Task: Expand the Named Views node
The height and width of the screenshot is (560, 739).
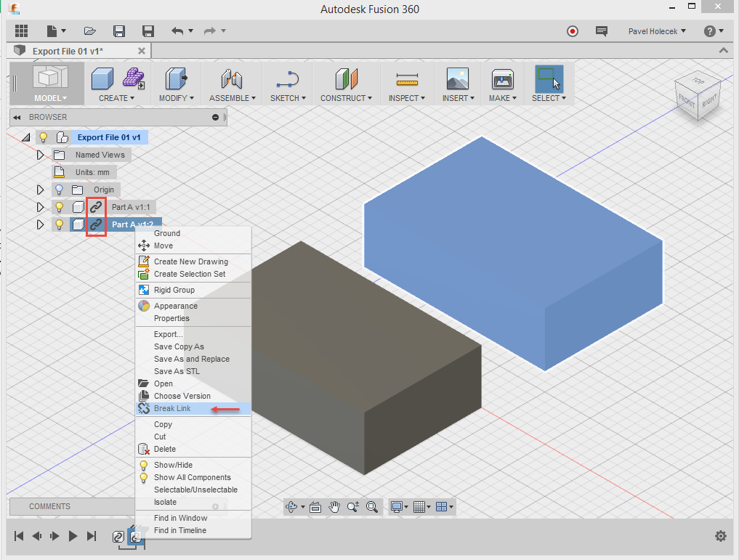Action: pos(40,155)
